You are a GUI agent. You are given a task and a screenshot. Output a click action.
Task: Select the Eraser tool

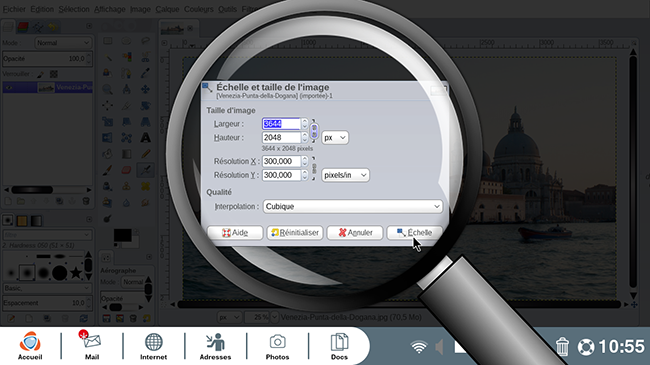[x=126, y=170]
